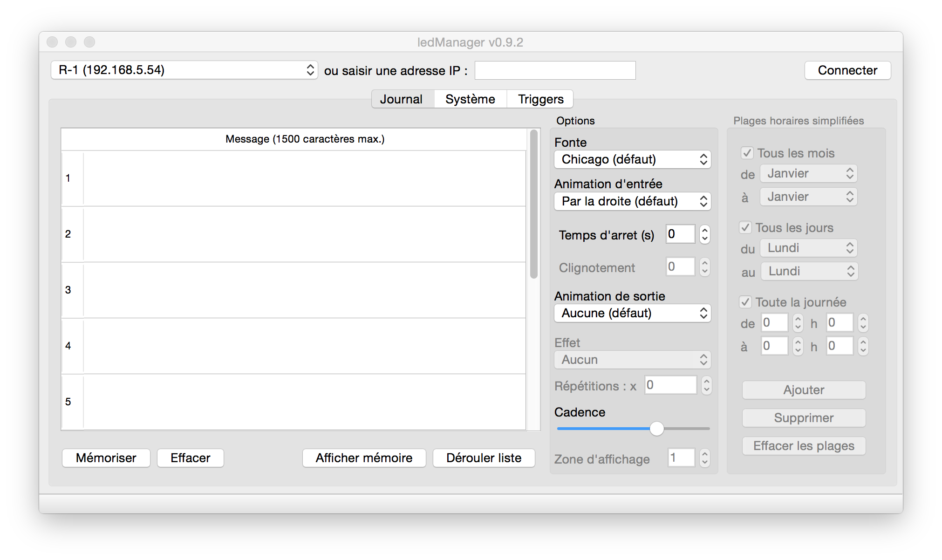
Task: Expand the Animation d'entrée dropdown
Action: (x=632, y=201)
